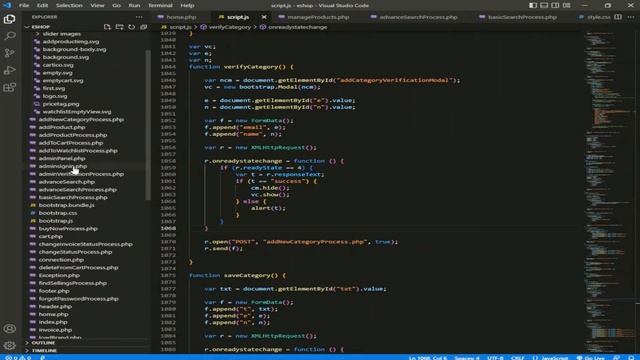Open the Explorer view in activity bar
The image size is (640, 360).
pyautogui.click(x=9, y=19)
